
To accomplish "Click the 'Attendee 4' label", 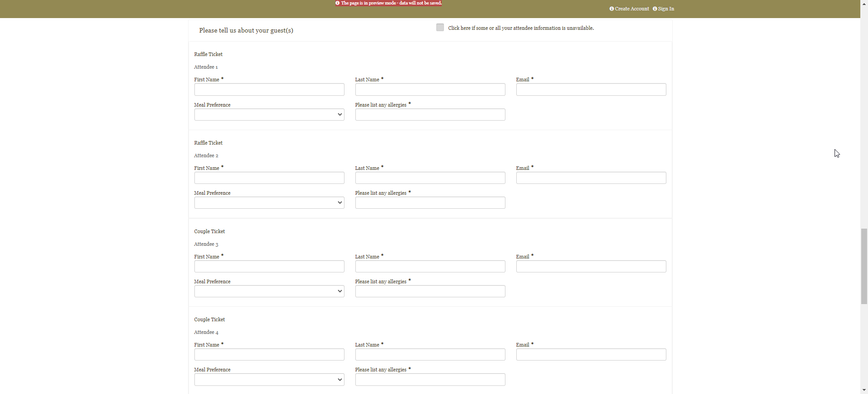I will [206, 332].
